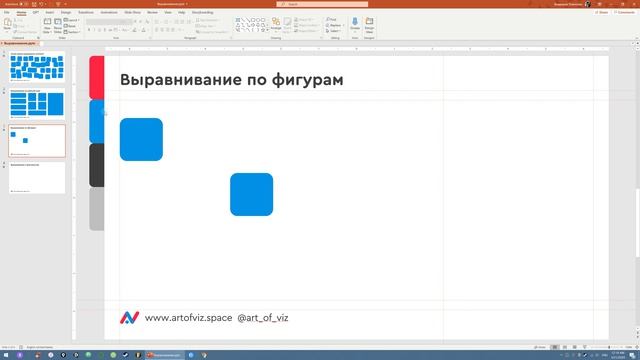
Task: Open the Steam icon in taskbar
Action: coord(125,355)
